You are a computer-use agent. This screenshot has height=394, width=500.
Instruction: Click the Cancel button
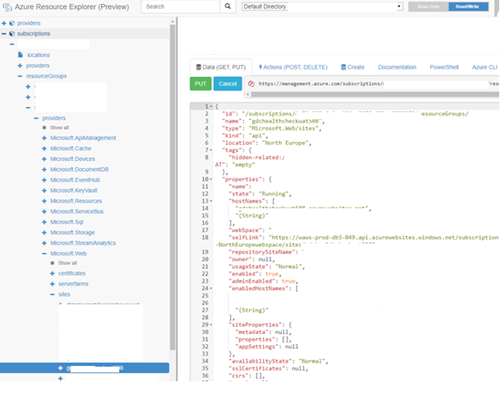(x=228, y=84)
